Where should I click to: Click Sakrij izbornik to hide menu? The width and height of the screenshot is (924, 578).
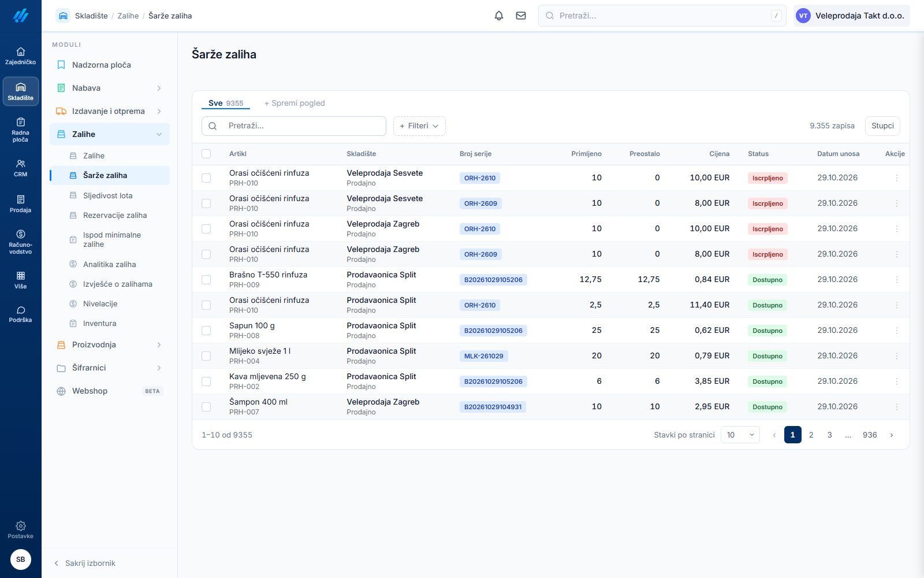pyautogui.click(x=85, y=563)
